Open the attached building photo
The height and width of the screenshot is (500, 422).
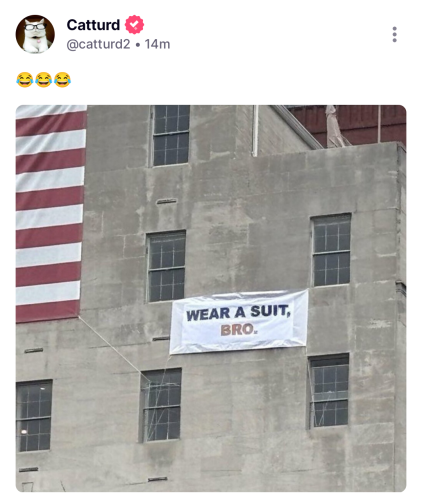[211, 298]
